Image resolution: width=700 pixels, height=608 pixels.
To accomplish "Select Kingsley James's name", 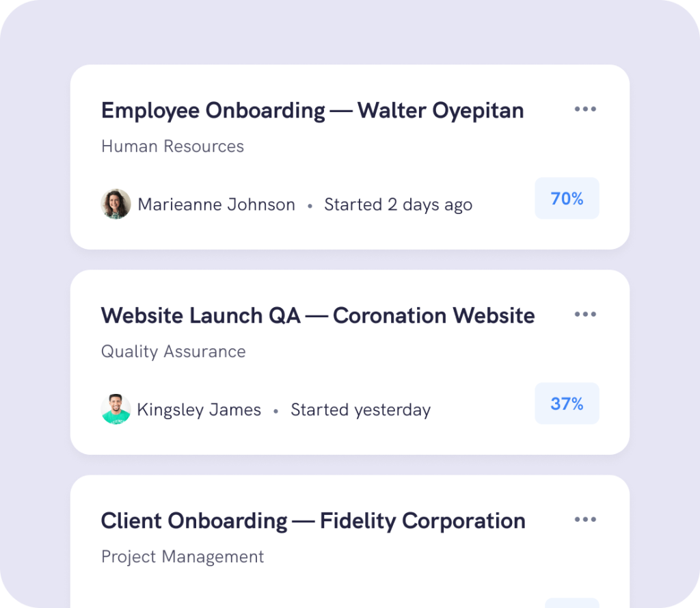I will [x=199, y=409].
